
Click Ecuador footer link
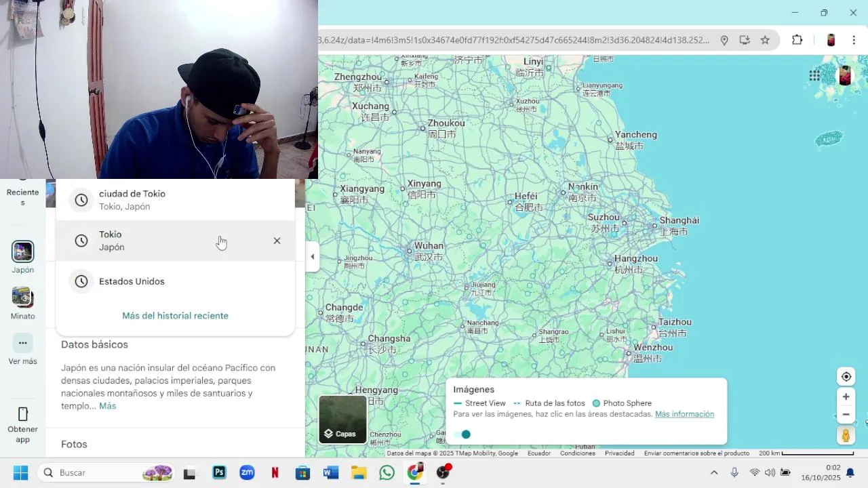[539, 453]
